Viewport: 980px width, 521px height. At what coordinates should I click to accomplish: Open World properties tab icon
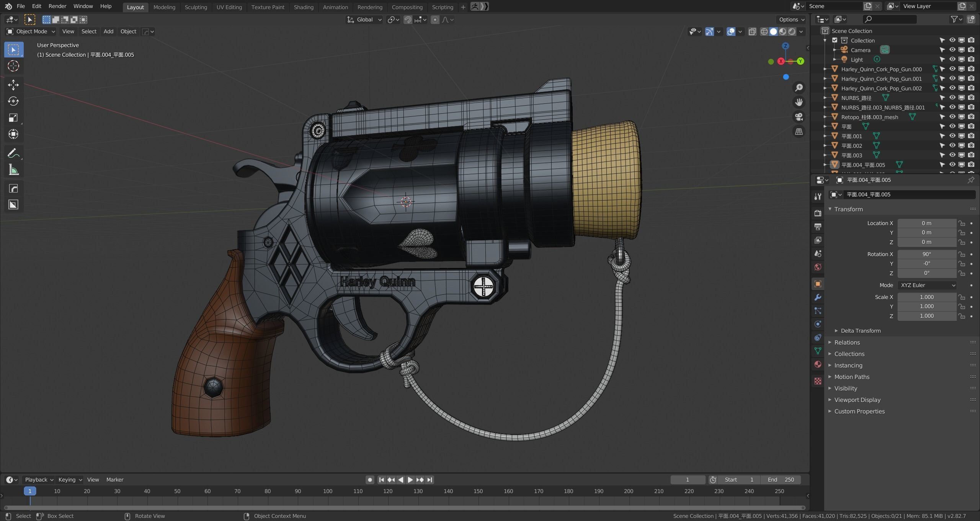coord(818,267)
